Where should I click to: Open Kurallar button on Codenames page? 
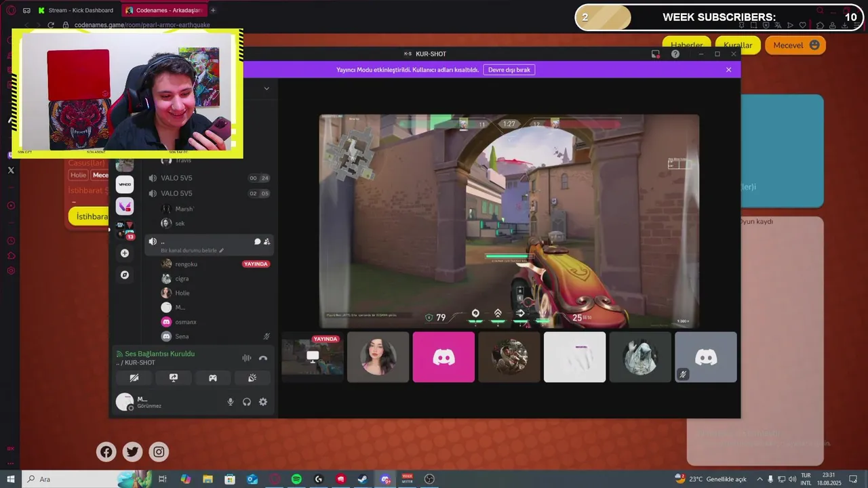738,45
